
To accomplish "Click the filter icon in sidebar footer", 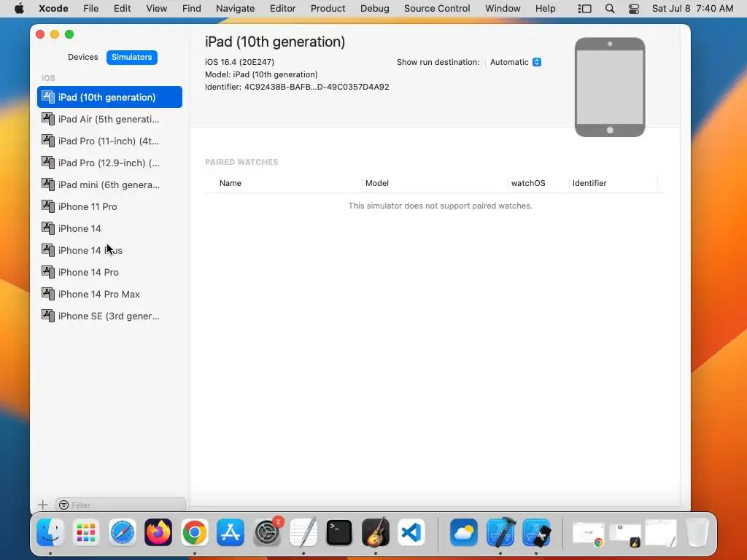I will tap(64, 505).
